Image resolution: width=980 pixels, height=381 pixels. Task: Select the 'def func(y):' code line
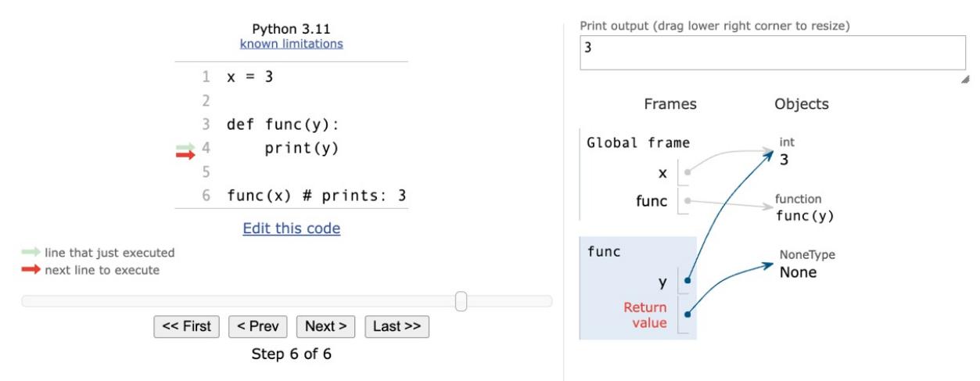click(282, 124)
